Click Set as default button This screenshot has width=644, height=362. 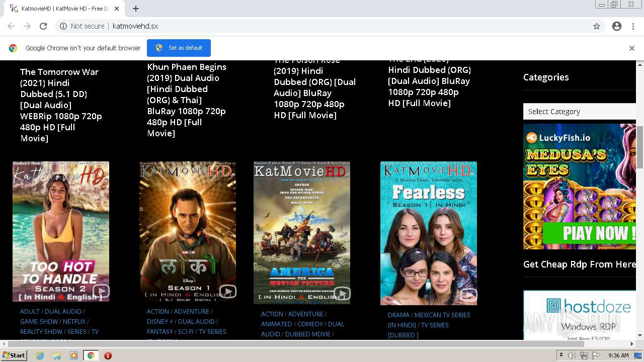pyautogui.click(x=179, y=48)
